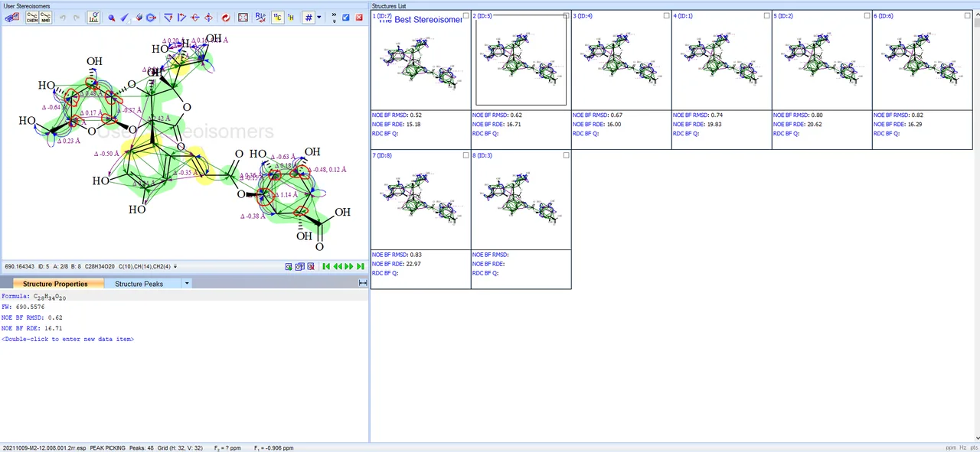The height and width of the screenshot is (452, 980).
Task: Click the red circular refresh icon
Action: pyautogui.click(x=226, y=18)
